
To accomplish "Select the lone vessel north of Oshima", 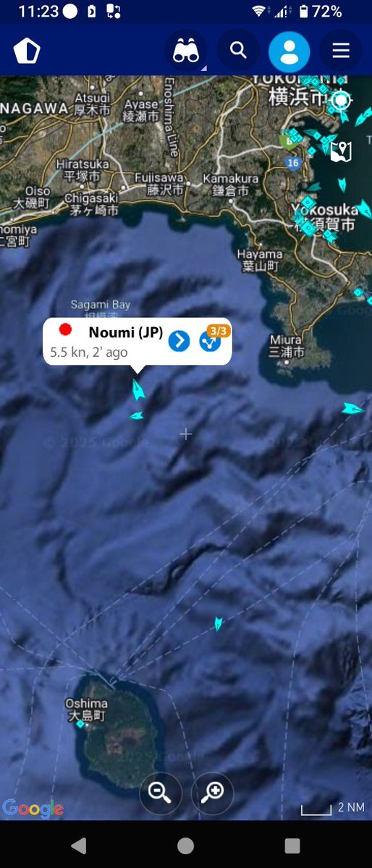I will click(x=218, y=624).
